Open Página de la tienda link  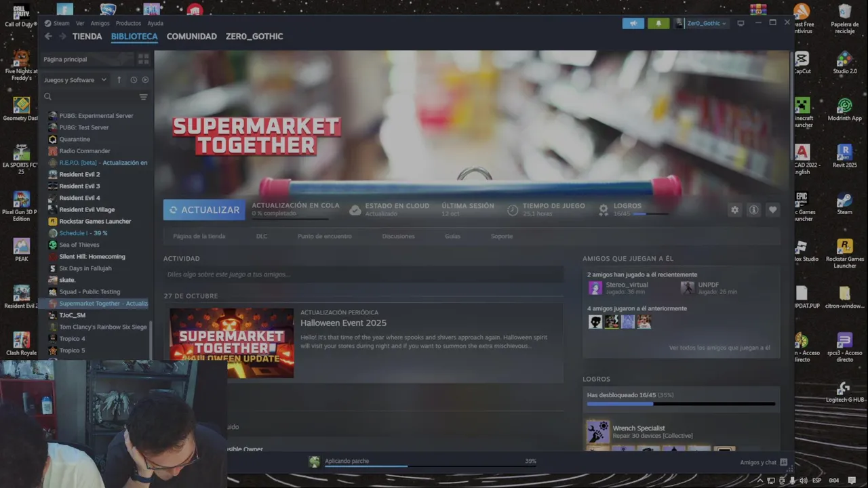click(x=199, y=237)
